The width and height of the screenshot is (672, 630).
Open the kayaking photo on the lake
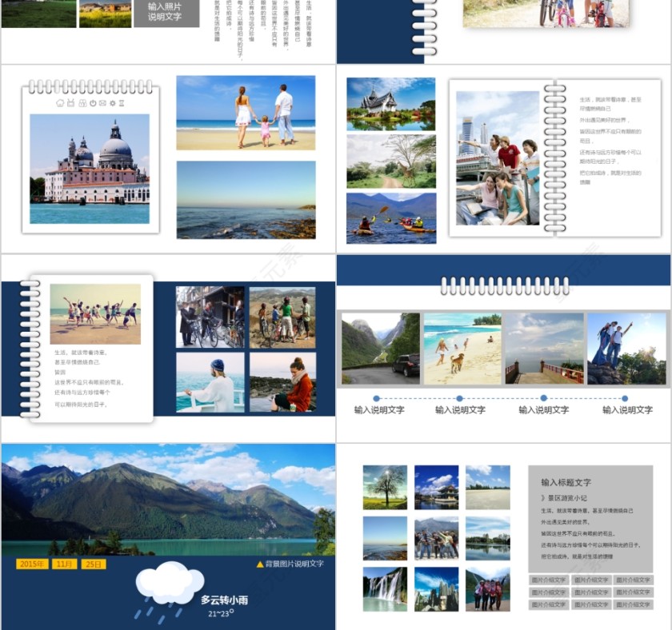pyautogui.click(x=391, y=218)
